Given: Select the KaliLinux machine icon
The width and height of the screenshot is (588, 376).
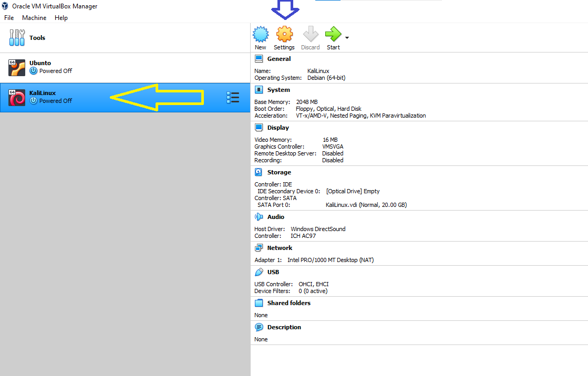Looking at the screenshot, I should click(x=17, y=98).
